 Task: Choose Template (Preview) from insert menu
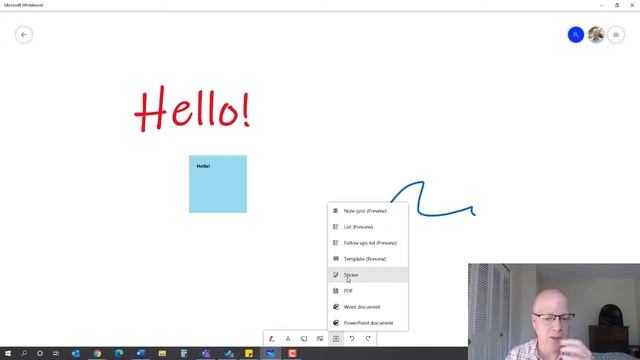(368, 259)
